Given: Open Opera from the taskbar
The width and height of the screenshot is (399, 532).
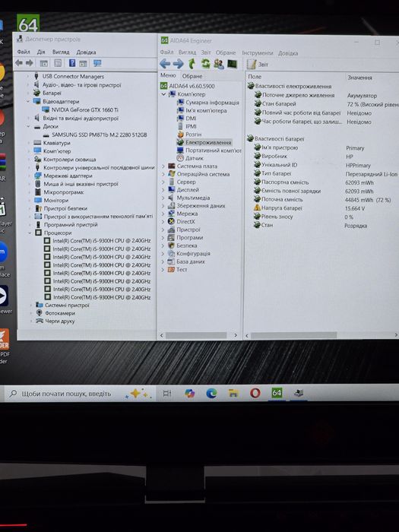Looking at the screenshot, I should coord(255,393).
